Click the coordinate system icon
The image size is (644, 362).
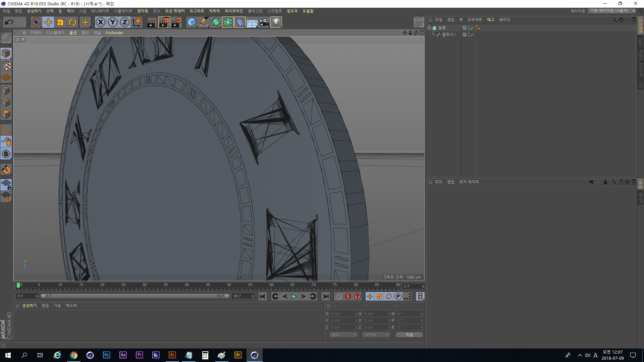(137, 22)
